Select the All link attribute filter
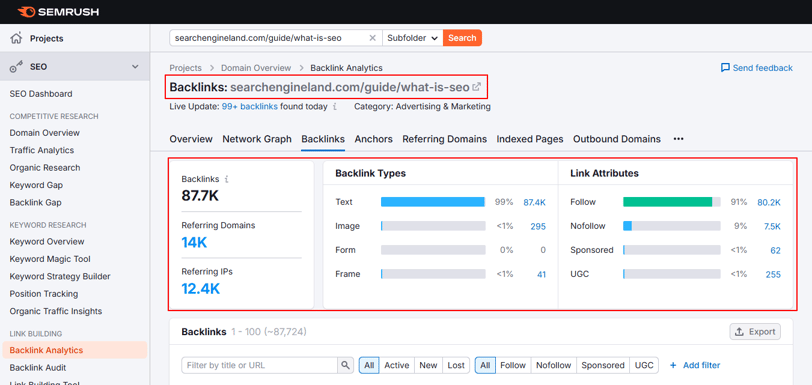Screen dimensions: 812x385 tap(485, 365)
